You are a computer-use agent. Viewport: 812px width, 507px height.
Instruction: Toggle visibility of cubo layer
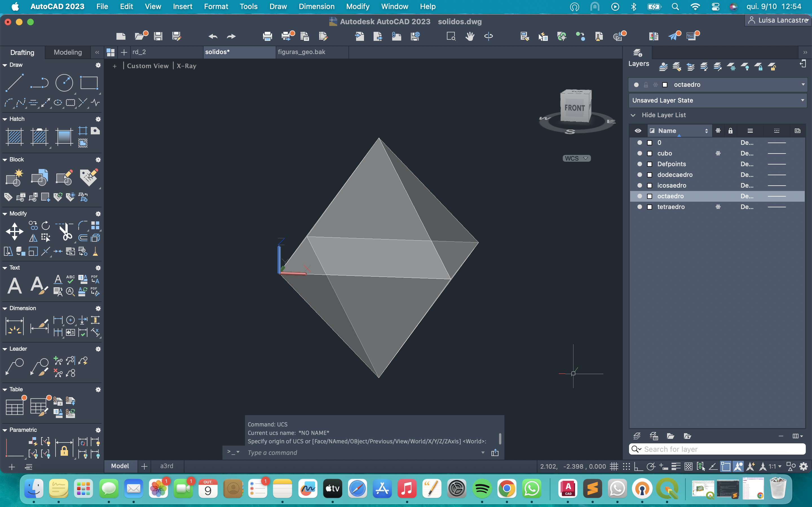click(x=639, y=153)
